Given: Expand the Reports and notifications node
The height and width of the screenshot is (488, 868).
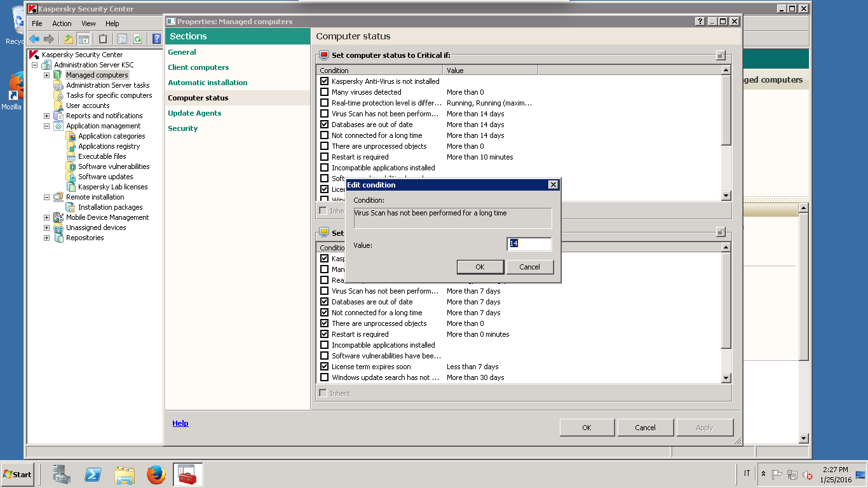Looking at the screenshot, I should click(x=46, y=116).
